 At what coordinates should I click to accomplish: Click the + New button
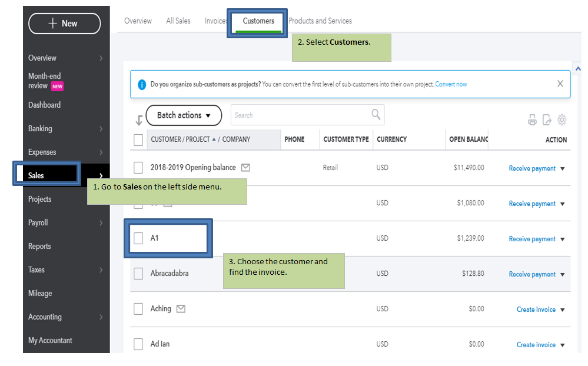tap(64, 24)
